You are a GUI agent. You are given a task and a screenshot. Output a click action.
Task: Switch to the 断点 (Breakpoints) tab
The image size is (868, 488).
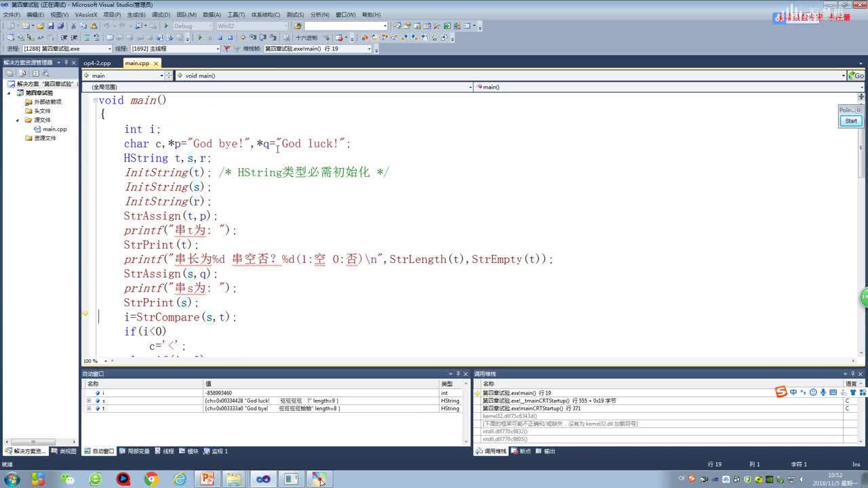521,451
